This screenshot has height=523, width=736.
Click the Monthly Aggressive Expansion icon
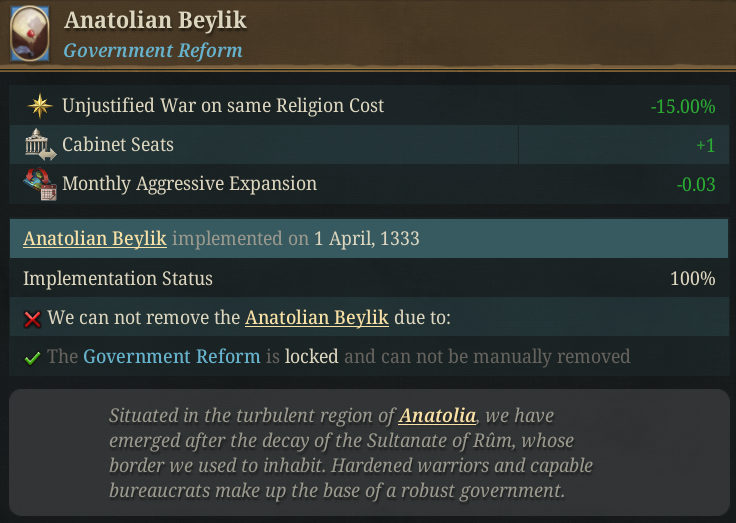tap(38, 184)
